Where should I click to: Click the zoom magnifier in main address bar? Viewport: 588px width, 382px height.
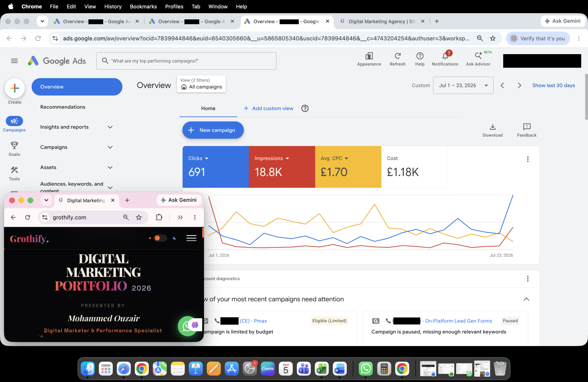pyautogui.click(x=480, y=38)
